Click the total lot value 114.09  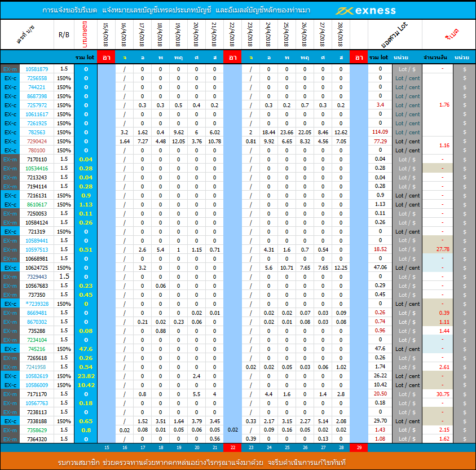point(380,132)
